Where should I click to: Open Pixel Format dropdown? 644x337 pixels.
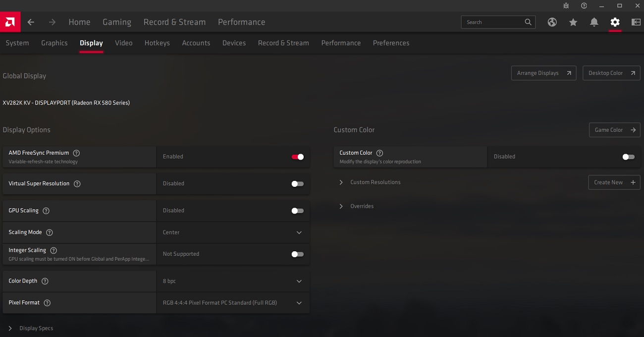click(x=233, y=303)
